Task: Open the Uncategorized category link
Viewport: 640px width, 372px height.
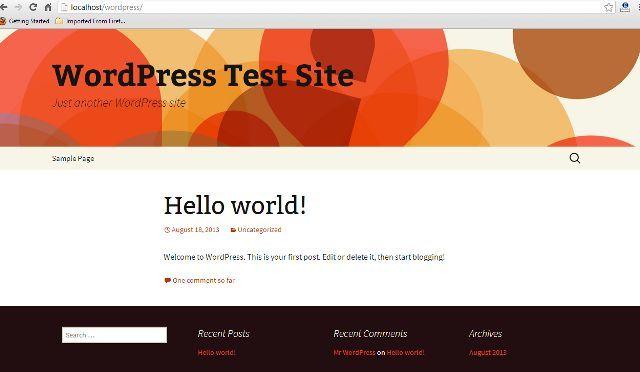Action: click(256, 230)
